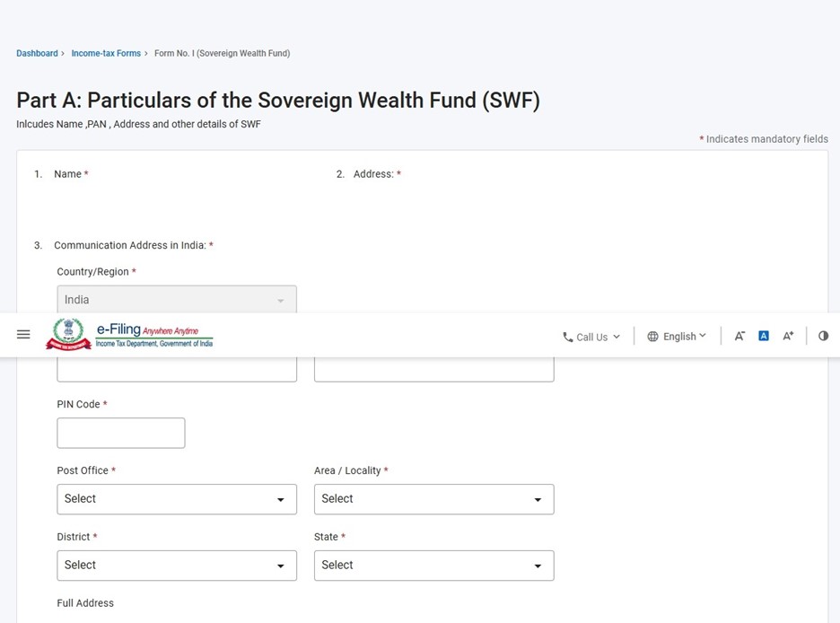Focus the left text field above PIN Code
Screen dimensions: 840x623
(x=177, y=370)
